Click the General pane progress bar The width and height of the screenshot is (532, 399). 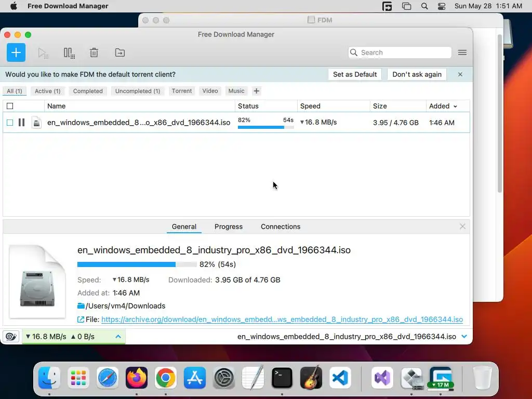pos(137,264)
